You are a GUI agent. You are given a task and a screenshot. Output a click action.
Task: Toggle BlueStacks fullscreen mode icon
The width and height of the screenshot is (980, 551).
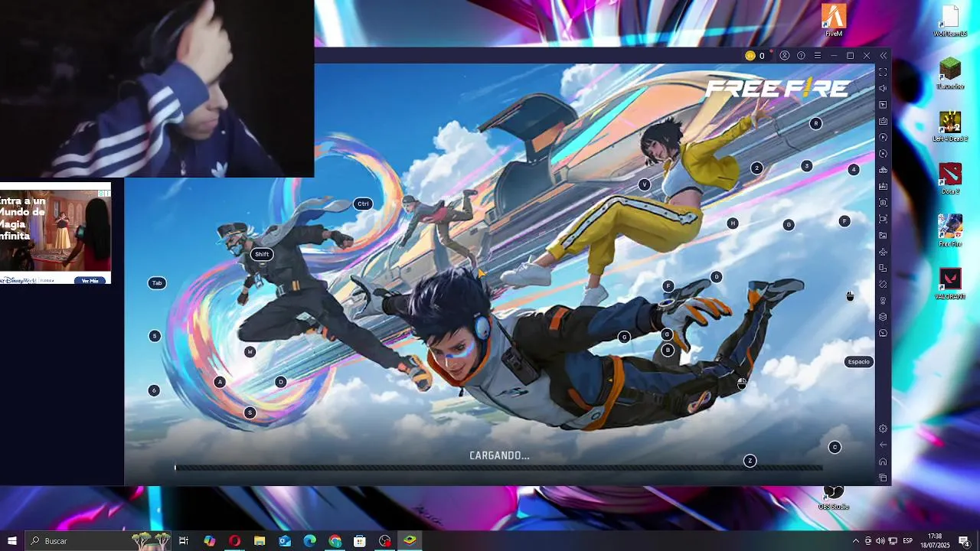click(x=883, y=72)
